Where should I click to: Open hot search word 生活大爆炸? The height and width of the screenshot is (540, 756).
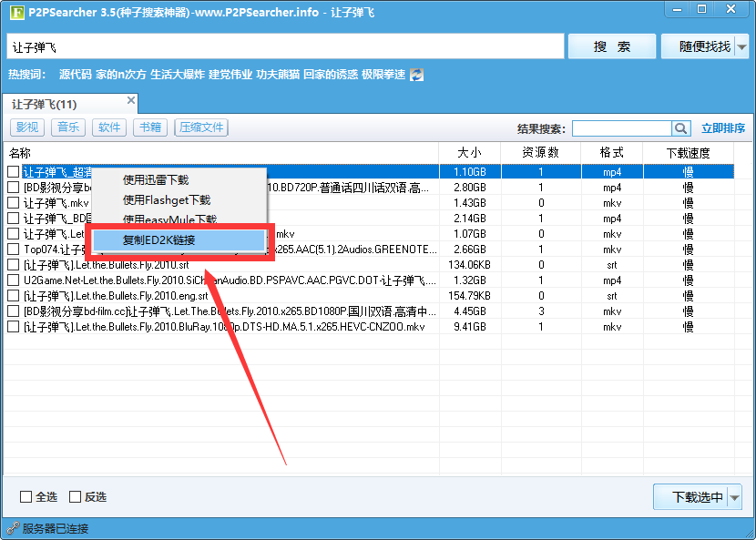tap(178, 75)
